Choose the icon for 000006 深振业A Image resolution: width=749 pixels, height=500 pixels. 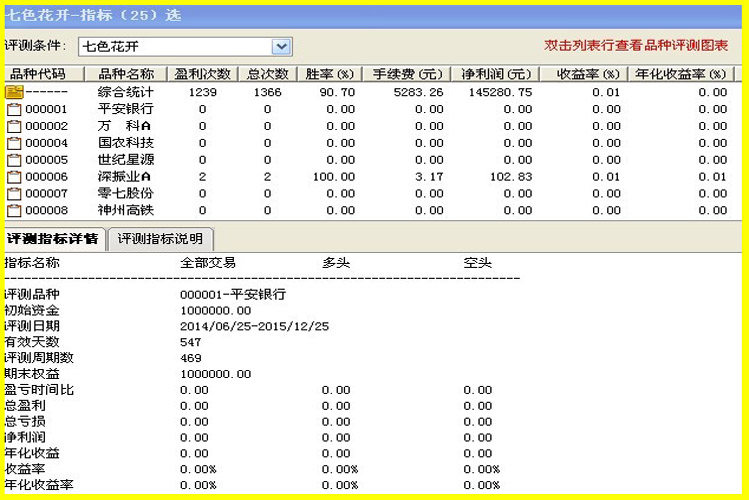click(x=14, y=177)
